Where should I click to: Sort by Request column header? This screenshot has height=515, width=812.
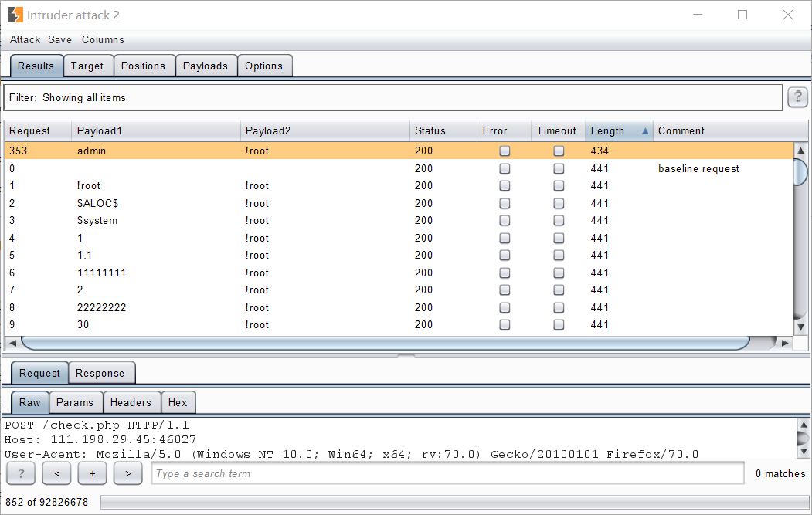tap(38, 131)
